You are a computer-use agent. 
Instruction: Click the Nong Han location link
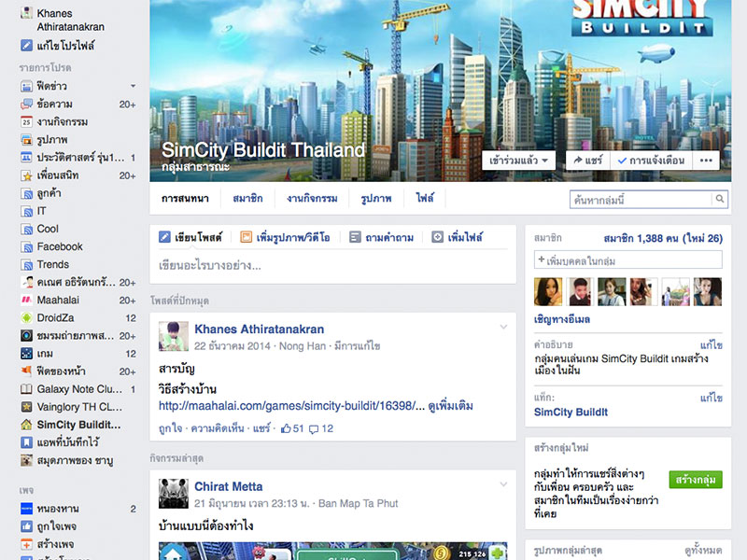click(x=303, y=346)
